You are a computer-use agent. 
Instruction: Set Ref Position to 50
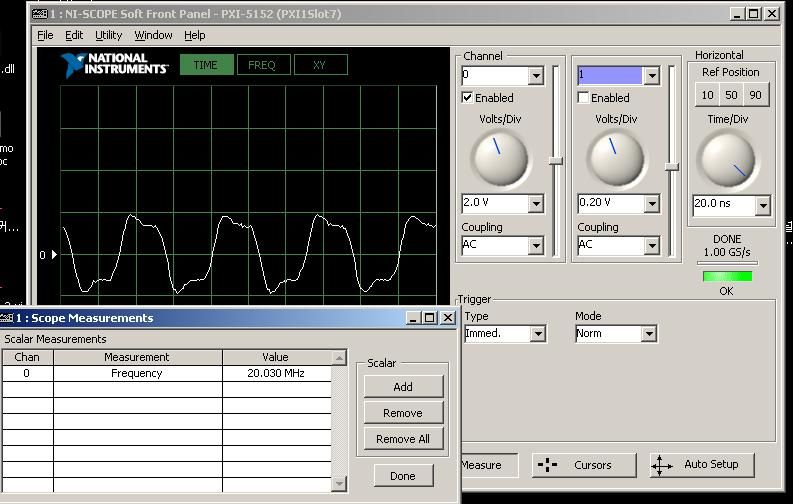pyautogui.click(x=731, y=95)
